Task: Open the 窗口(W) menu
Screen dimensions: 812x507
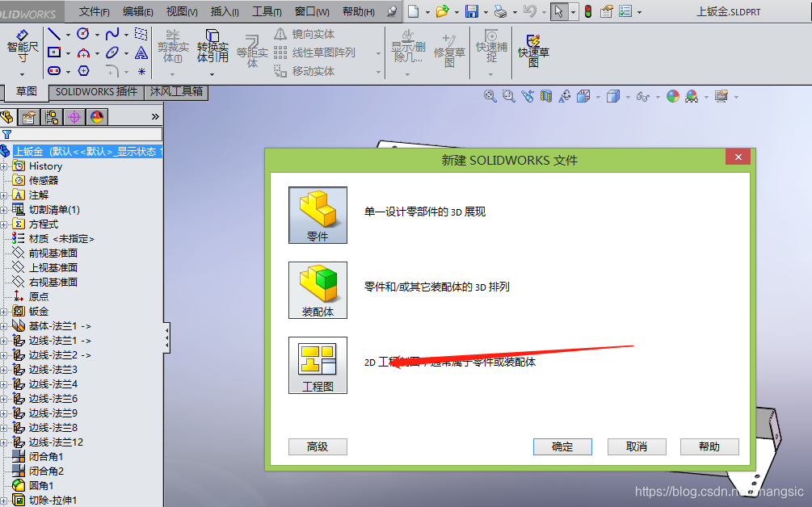Action: click(312, 11)
